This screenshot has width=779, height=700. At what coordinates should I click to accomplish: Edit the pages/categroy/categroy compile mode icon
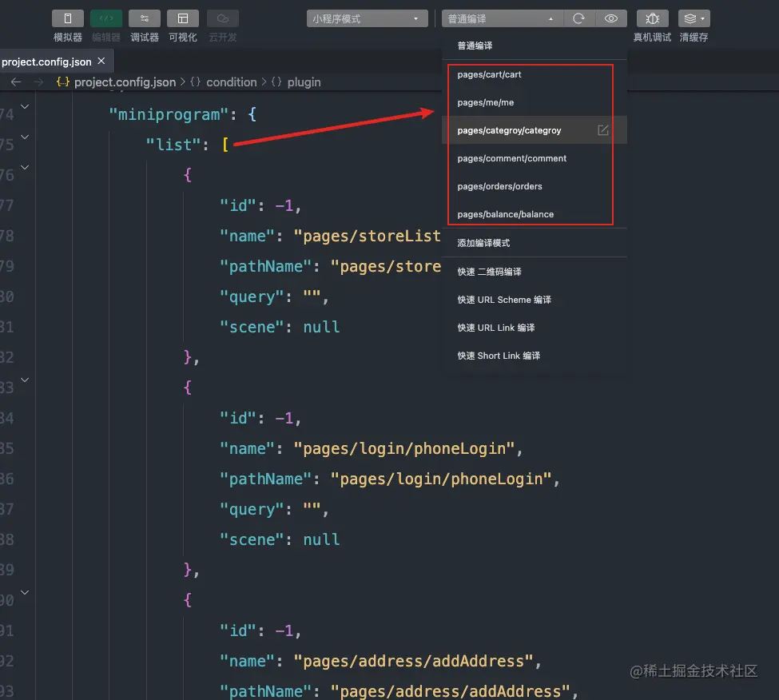click(603, 130)
